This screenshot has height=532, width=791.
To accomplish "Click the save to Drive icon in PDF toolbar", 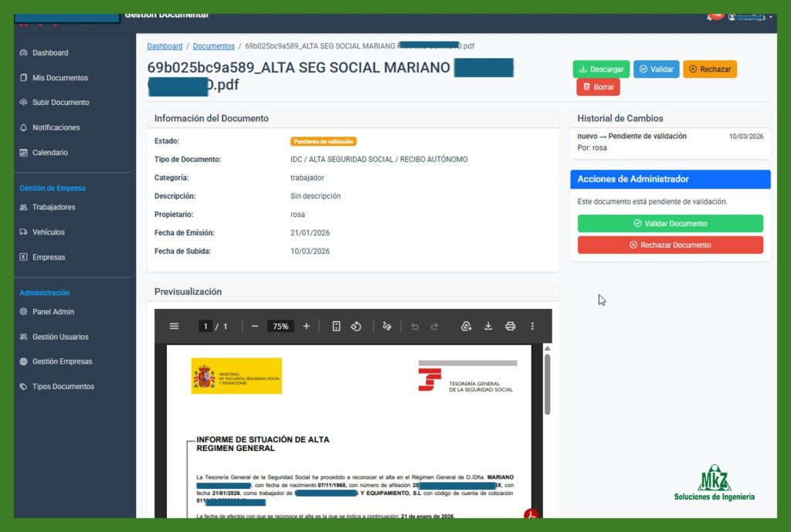I will pyautogui.click(x=466, y=327).
